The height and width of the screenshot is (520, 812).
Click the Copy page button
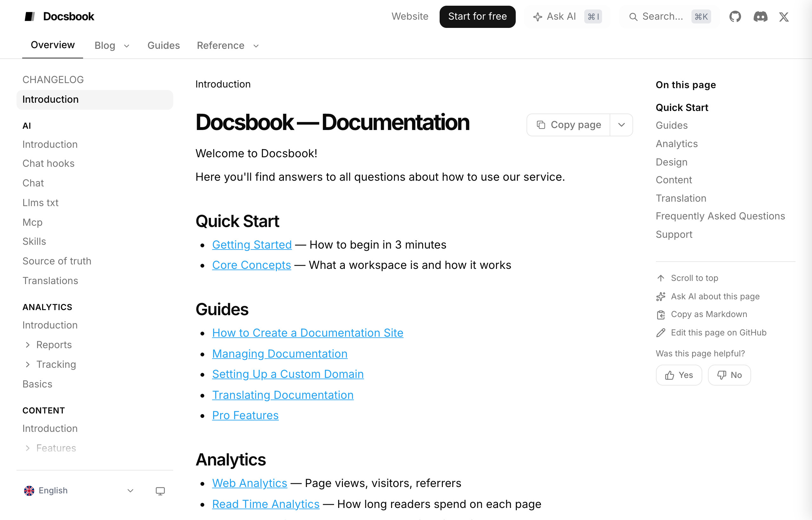pos(569,125)
